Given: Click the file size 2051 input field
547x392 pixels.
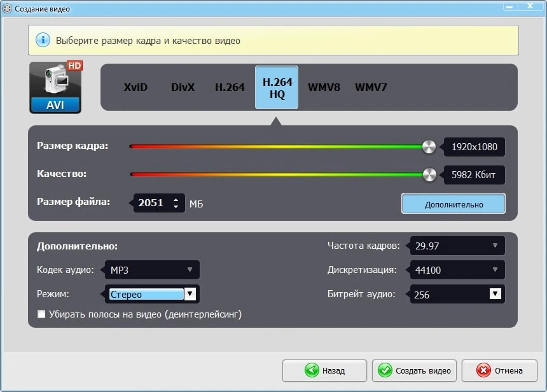Looking at the screenshot, I should click(x=151, y=203).
